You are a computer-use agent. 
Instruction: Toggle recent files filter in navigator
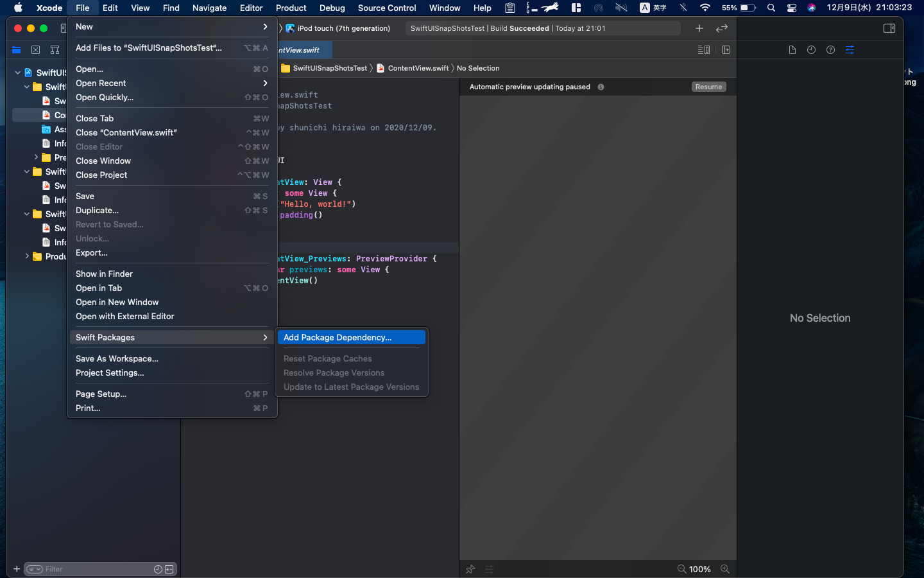158,570
